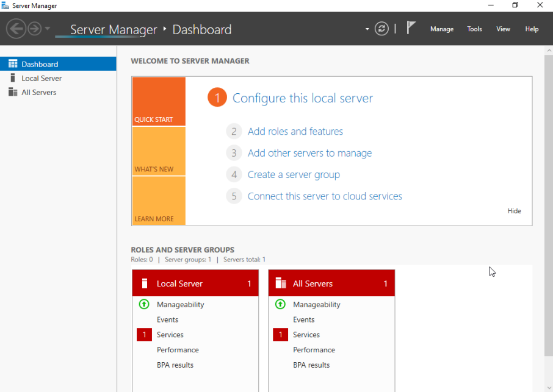
Task: Open the Tools menu
Action: (474, 29)
